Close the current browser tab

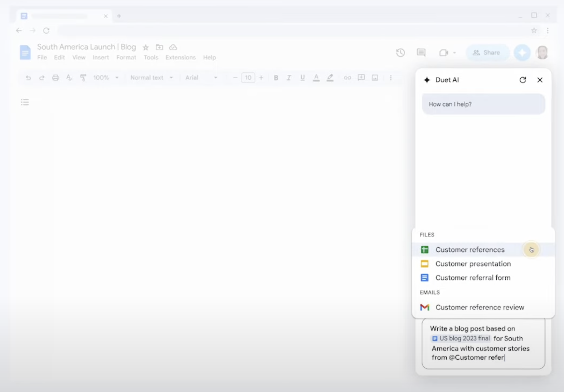106,16
